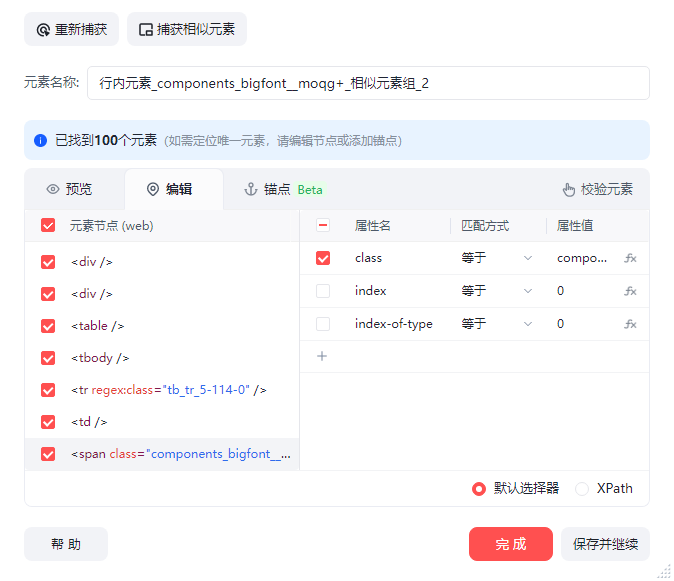The image size is (674, 581).
Task: Click the 元素名称 element name input field
Action: point(368,83)
